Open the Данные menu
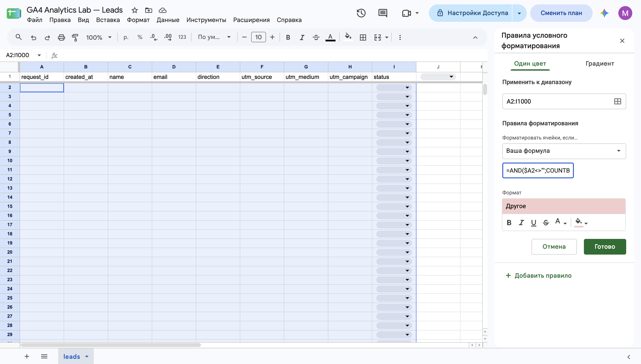Image resolution: width=641 pixels, height=364 pixels. (168, 20)
